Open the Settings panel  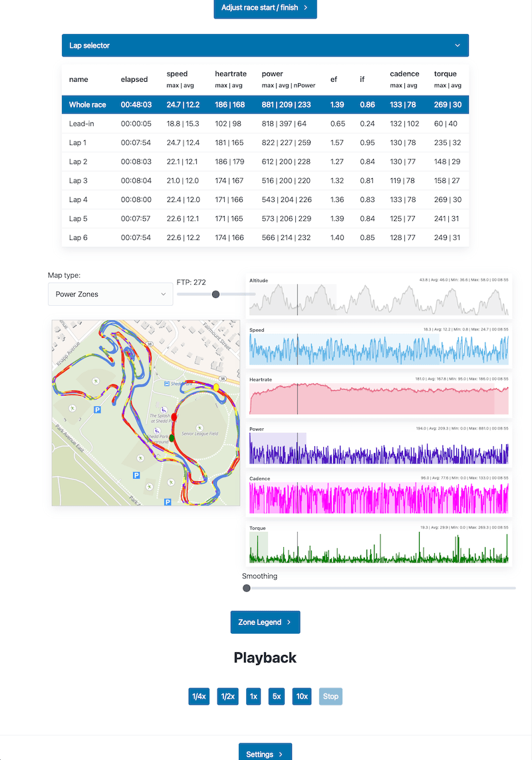click(265, 753)
